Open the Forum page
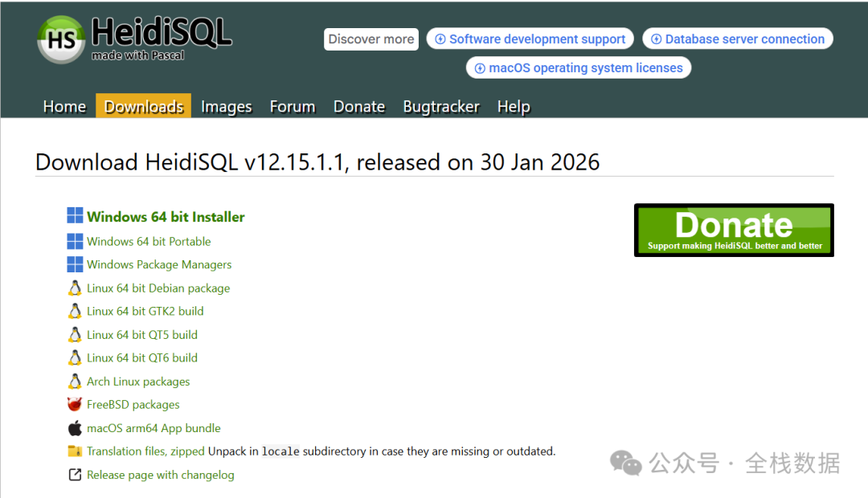 293,107
